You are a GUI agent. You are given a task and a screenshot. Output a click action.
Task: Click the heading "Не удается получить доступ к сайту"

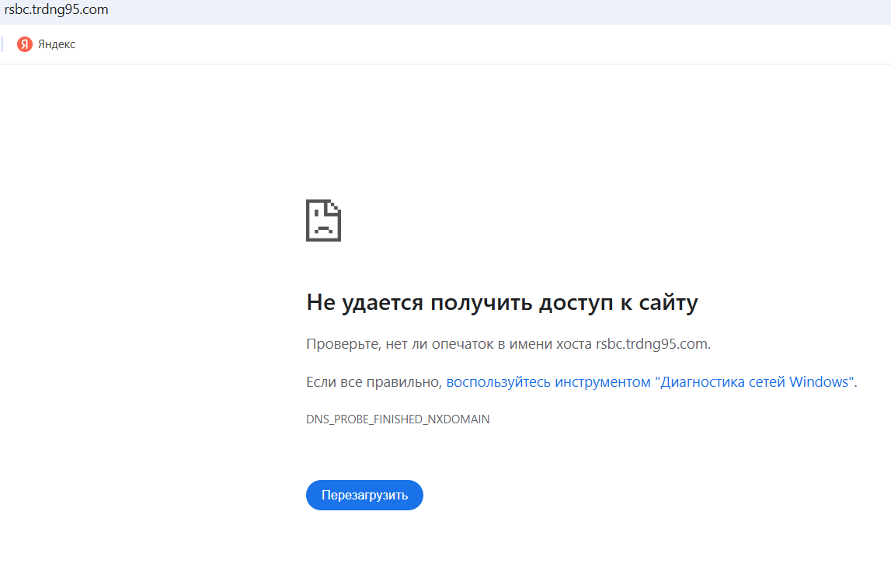[x=502, y=302]
